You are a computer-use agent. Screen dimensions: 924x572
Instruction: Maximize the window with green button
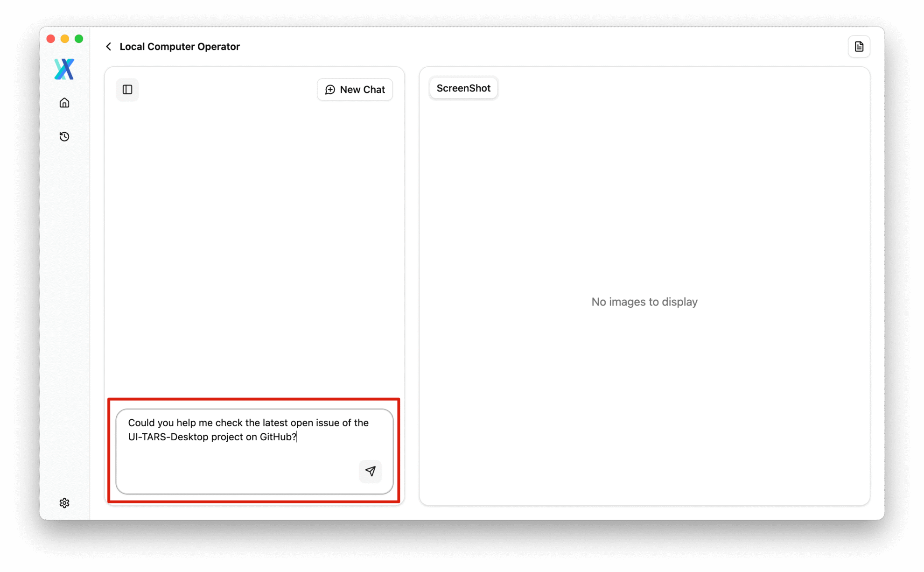[x=79, y=39]
